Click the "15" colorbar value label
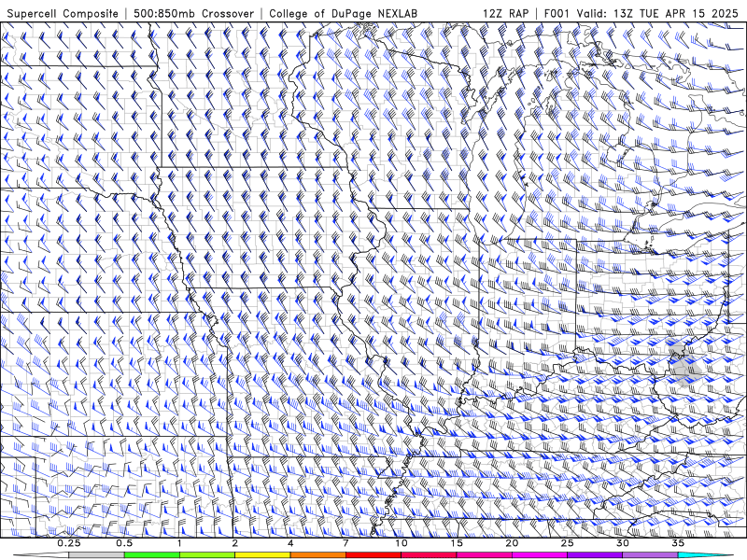Image resolution: width=747 pixels, height=560 pixels. (457, 543)
